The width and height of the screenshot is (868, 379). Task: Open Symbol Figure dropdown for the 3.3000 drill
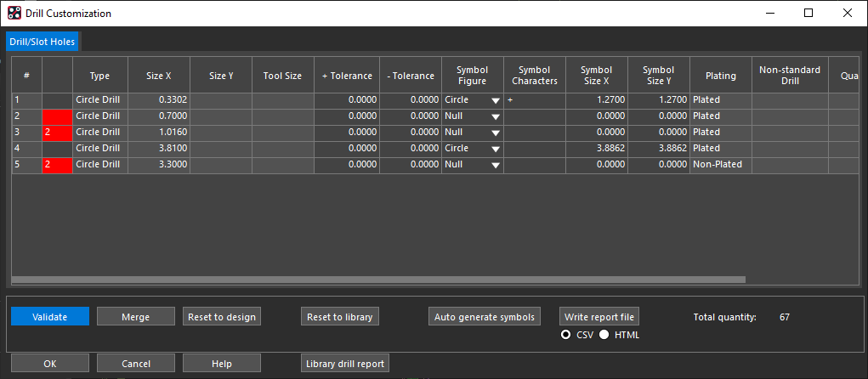[495, 165]
